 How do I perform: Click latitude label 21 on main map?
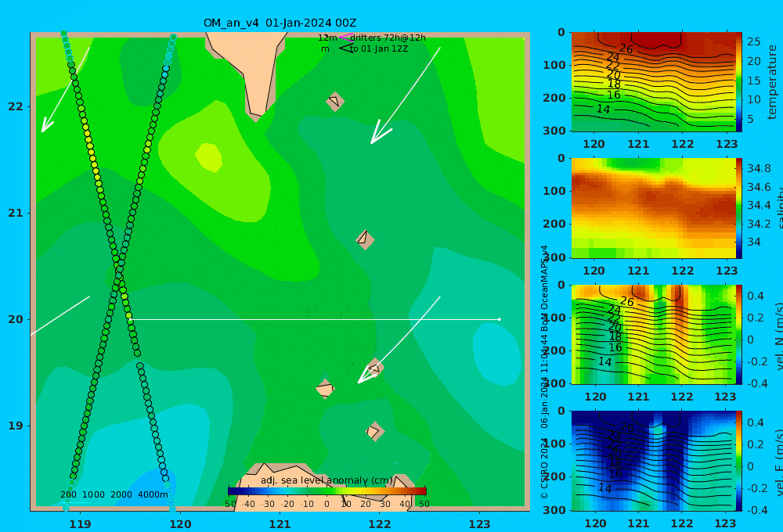click(x=16, y=213)
